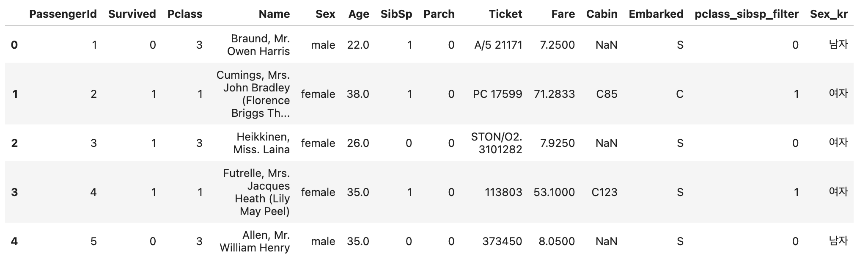This screenshot has height=265, width=868.
Task: Select the fare value 53.1000
Action: pyautogui.click(x=554, y=192)
